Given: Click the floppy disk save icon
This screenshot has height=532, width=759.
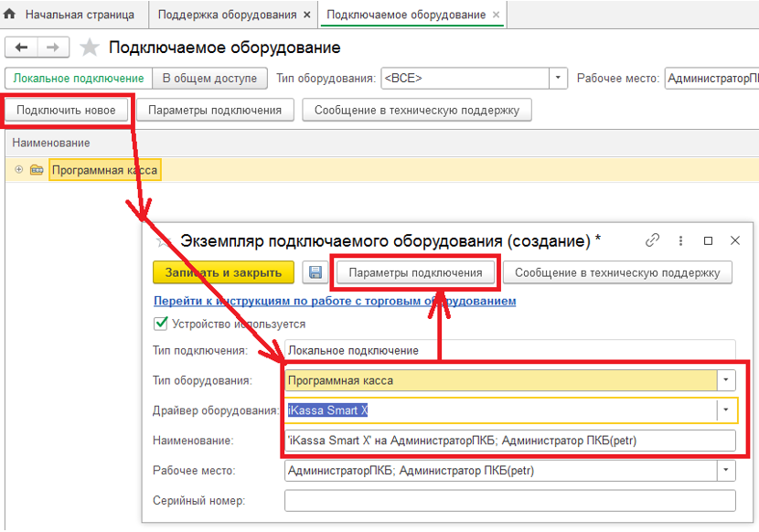Looking at the screenshot, I should click(315, 272).
